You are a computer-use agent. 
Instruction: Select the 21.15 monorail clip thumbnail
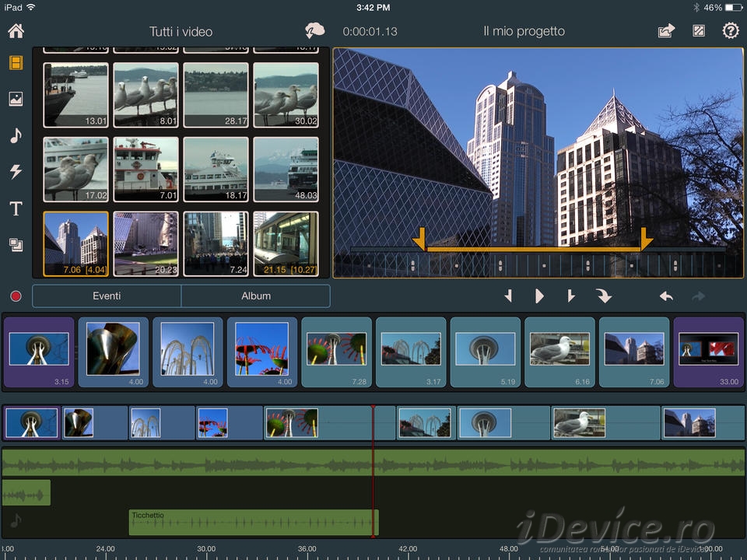286,243
